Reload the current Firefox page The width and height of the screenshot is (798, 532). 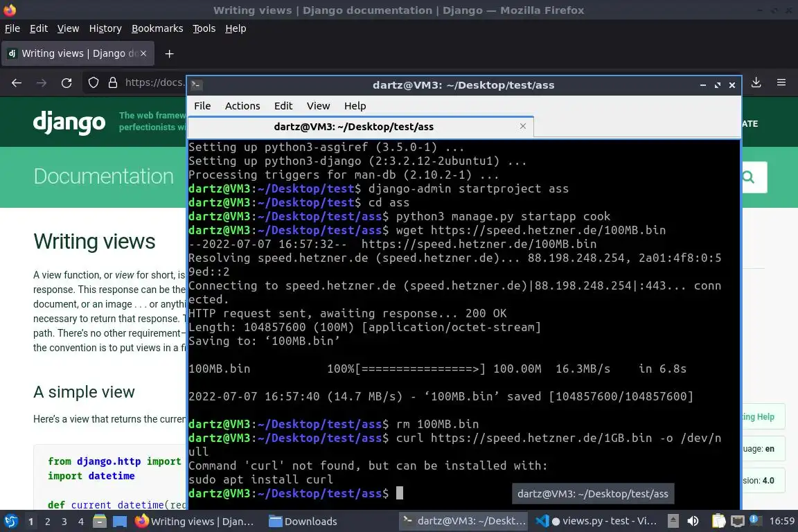[x=66, y=82]
